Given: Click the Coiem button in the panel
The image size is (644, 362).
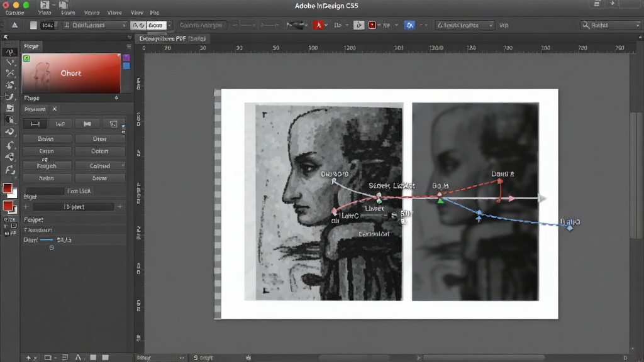Looking at the screenshot, I should [100, 151].
